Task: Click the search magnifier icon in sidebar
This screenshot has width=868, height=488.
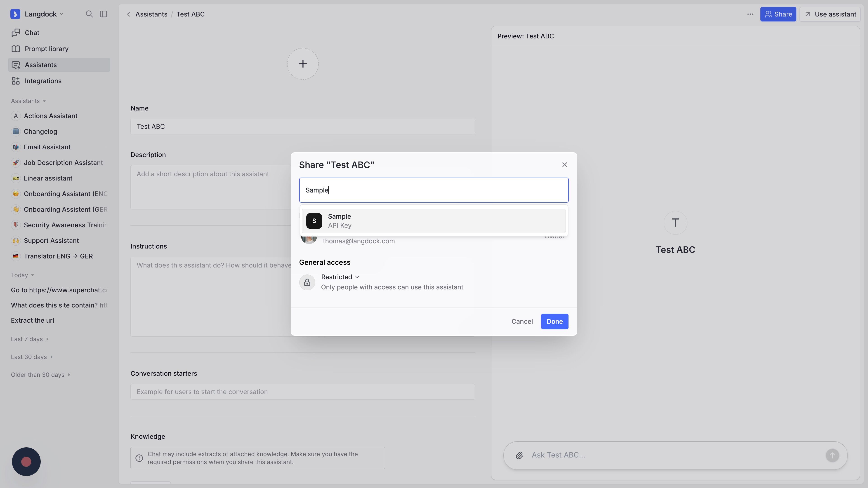Action: [89, 14]
